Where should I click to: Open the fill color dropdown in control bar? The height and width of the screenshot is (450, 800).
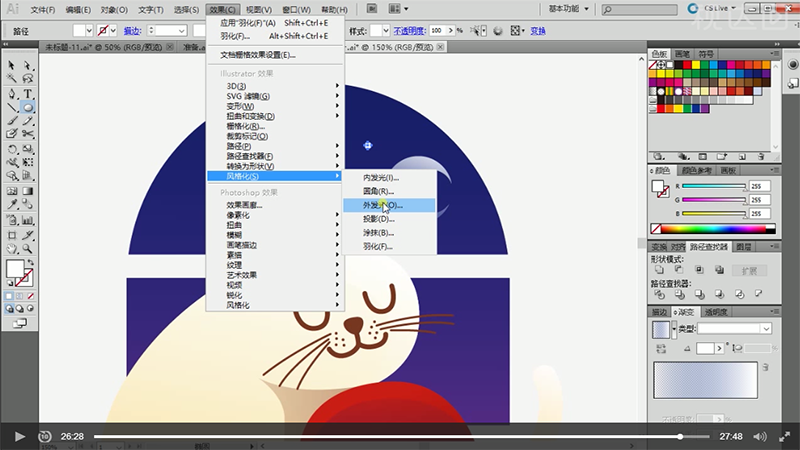point(89,31)
